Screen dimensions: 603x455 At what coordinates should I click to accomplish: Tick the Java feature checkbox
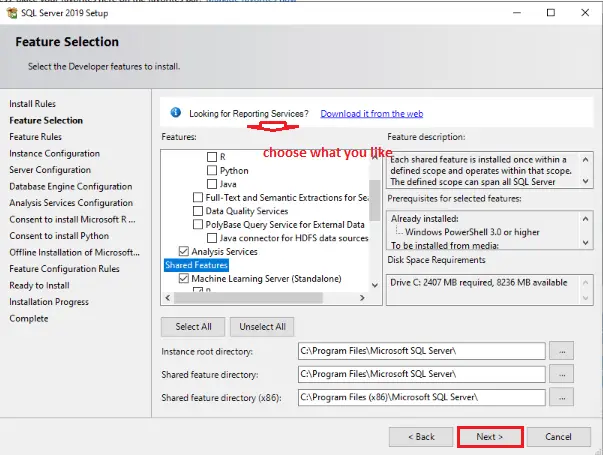(212, 184)
